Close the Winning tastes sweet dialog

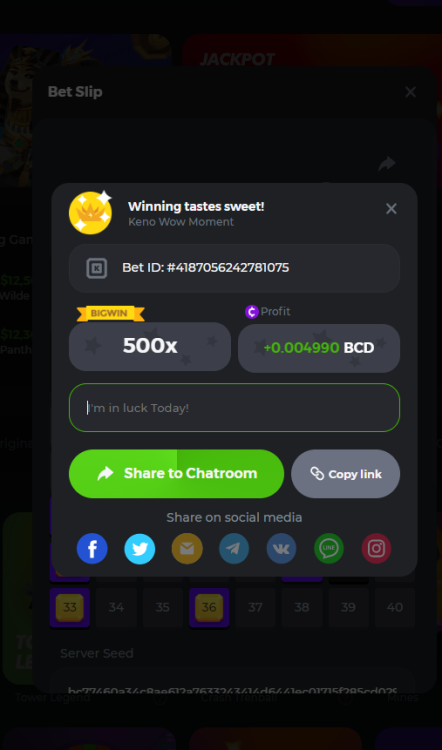pos(391,209)
